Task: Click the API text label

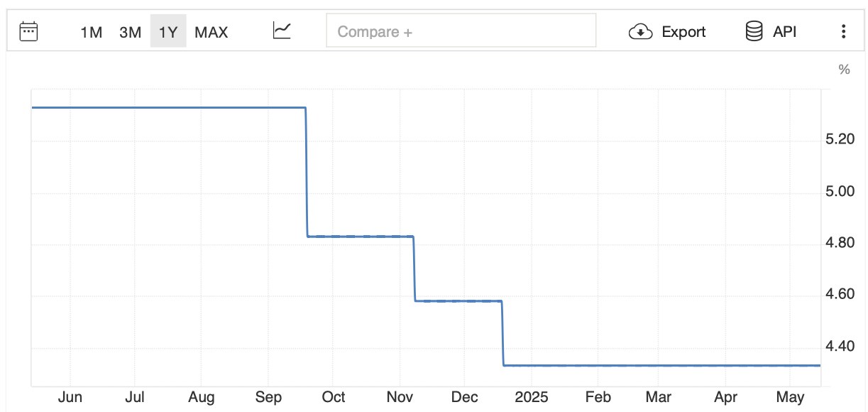Action: point(784,32)
